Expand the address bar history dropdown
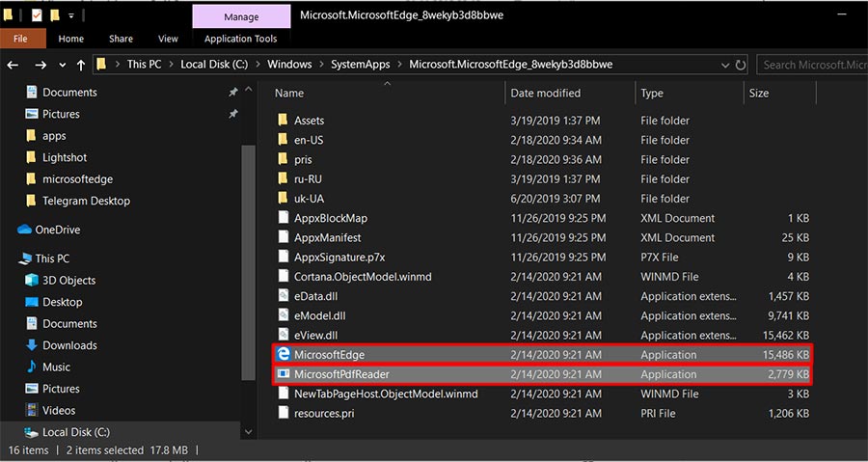This screenshot has width=868, height=462. (x=725, y=66)
